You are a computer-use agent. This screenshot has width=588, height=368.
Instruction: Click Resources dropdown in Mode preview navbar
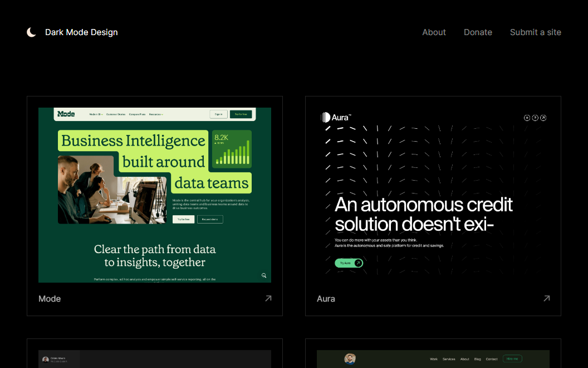tap(156, 114)
